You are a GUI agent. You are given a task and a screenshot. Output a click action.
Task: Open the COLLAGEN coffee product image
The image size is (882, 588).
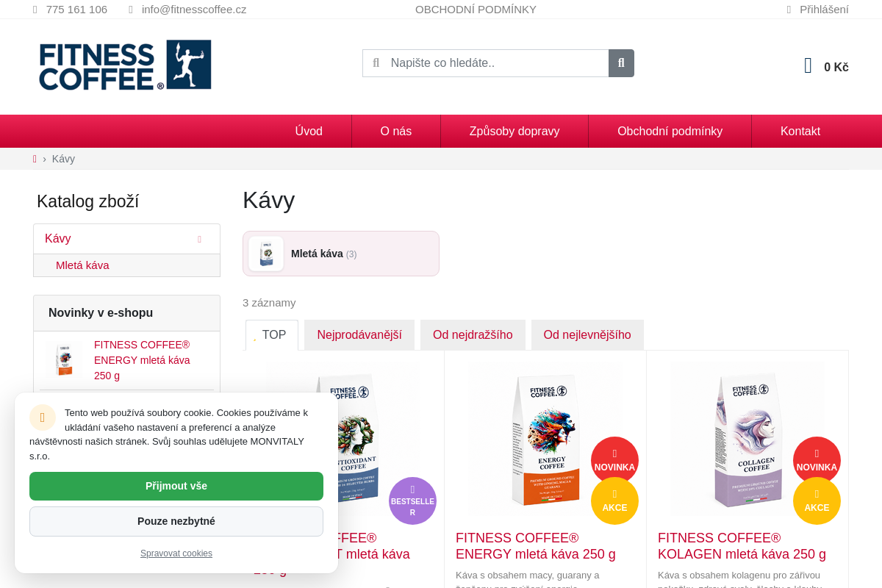point(747,439)
